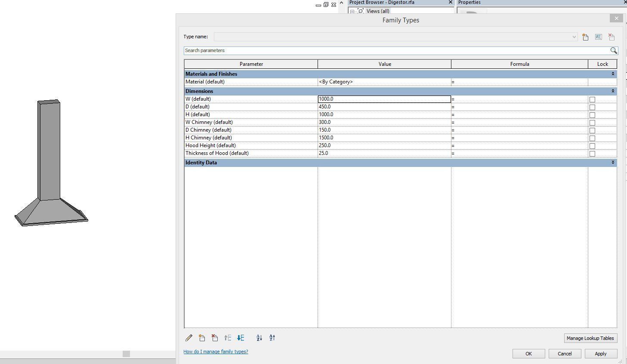The image size is (627, 364).
Task: Lock the H Chimney parameter
Action: point(592,138)
